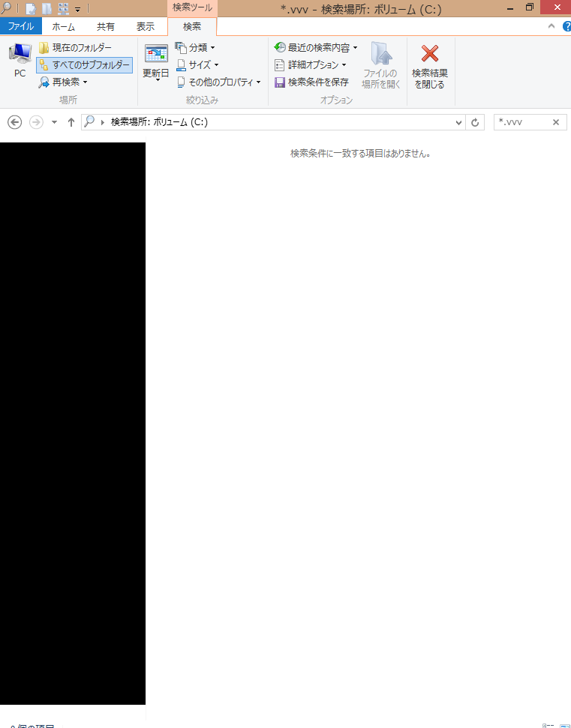
Task: Click 検索結果を閉じる red X button
Action: point(430,65)
